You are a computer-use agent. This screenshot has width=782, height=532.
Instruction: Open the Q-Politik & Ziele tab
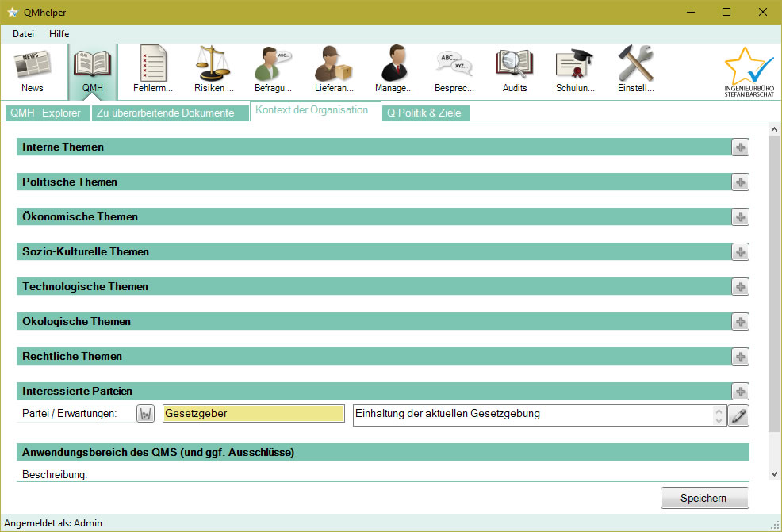424,113
